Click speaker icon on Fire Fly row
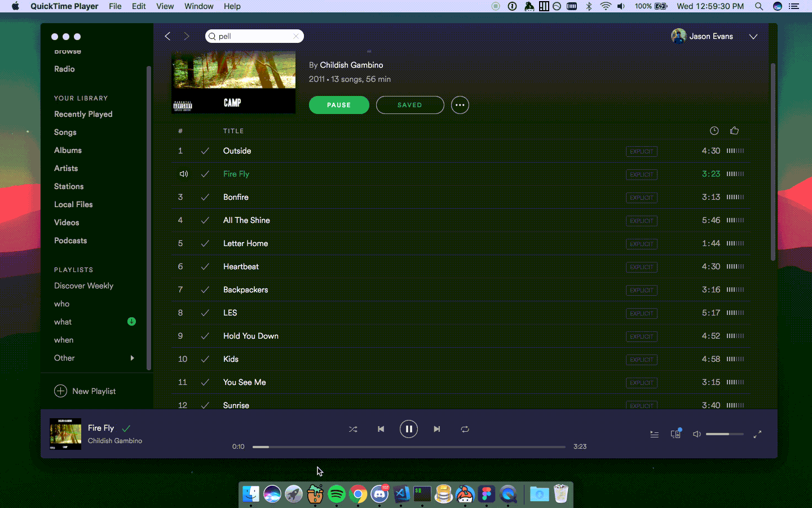Screen dimensions: 812x508 click(x=183, y=174)
